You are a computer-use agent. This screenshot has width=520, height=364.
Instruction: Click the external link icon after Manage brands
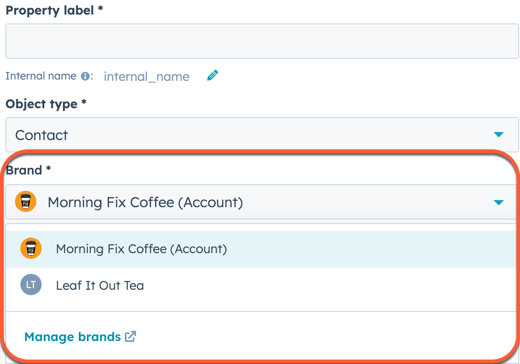pyautogui.click(x=130, y=337)
